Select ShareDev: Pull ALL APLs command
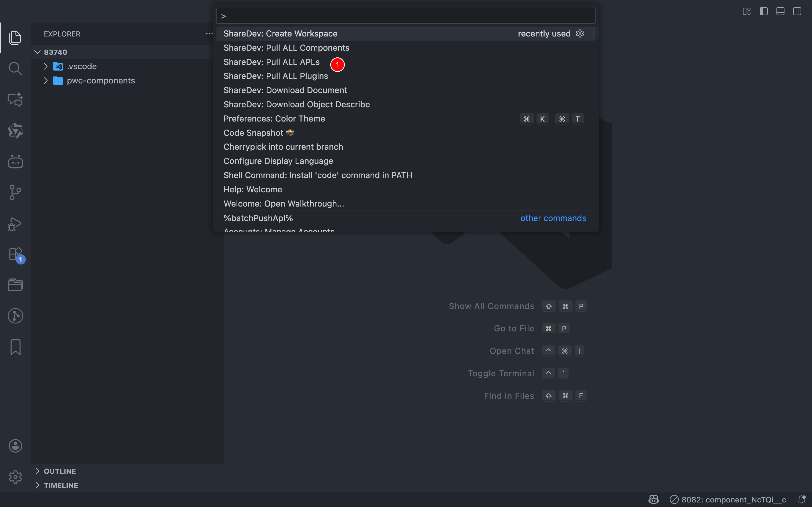 click(271, 62)
